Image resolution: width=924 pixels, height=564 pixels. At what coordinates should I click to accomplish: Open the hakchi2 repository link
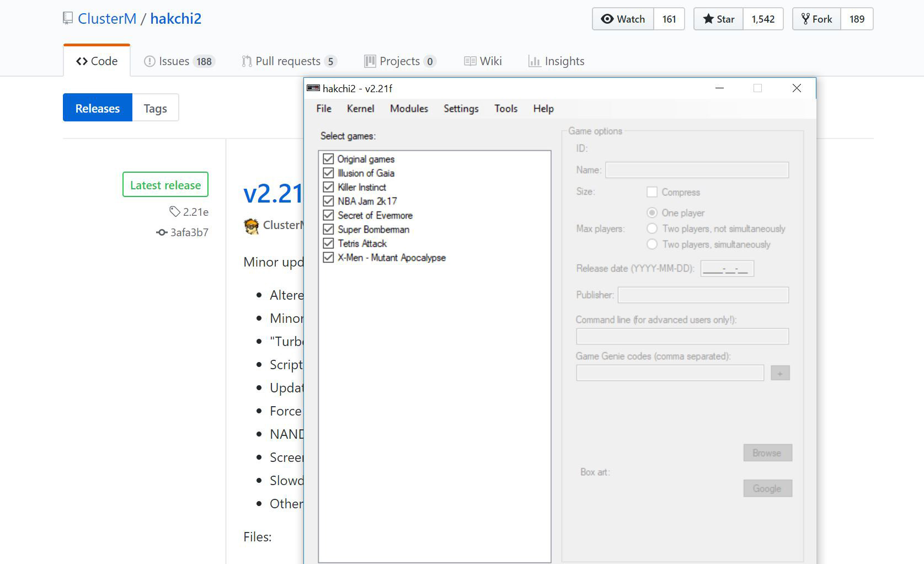click(175, 19)
